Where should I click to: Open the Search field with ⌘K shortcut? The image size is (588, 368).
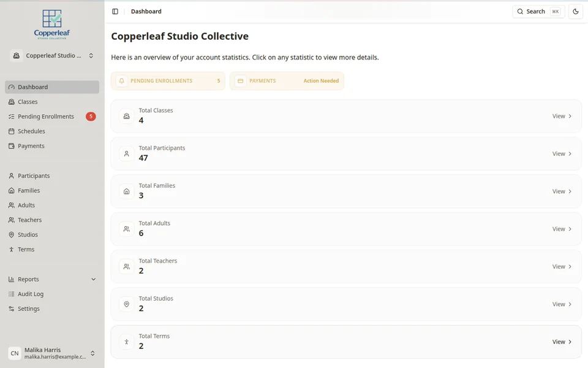click(x=538, y=11)
